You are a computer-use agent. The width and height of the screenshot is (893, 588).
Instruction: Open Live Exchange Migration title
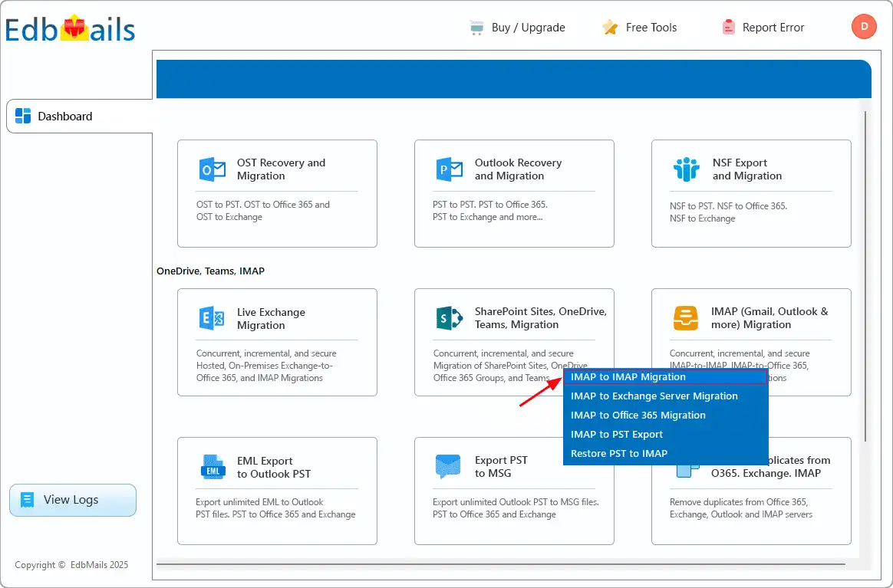click(271, 319)
